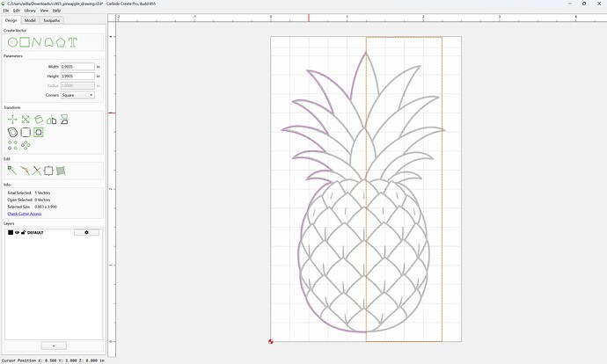The width and height of the screenshot is (607, 364).
Task: Click the Check Cutter Access link
Action: (x=25, y=214)
